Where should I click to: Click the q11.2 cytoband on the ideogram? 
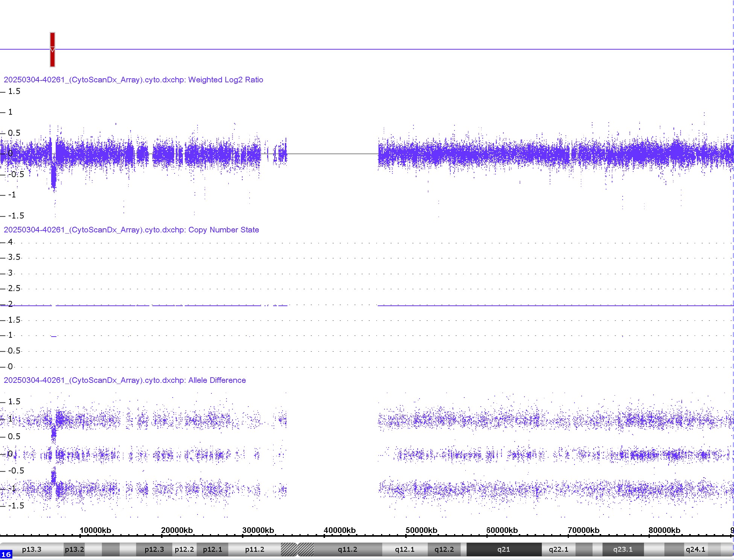coord(347,549)
